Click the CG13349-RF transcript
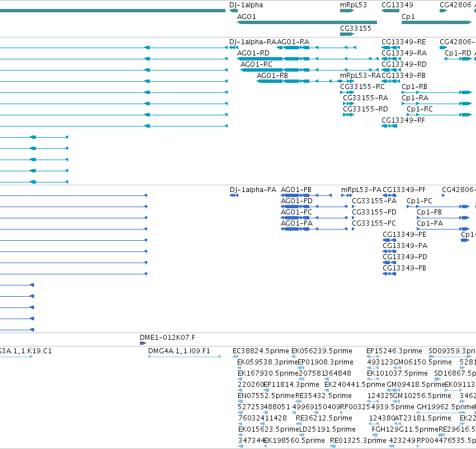The image size is (476, 449). (389, 126)
